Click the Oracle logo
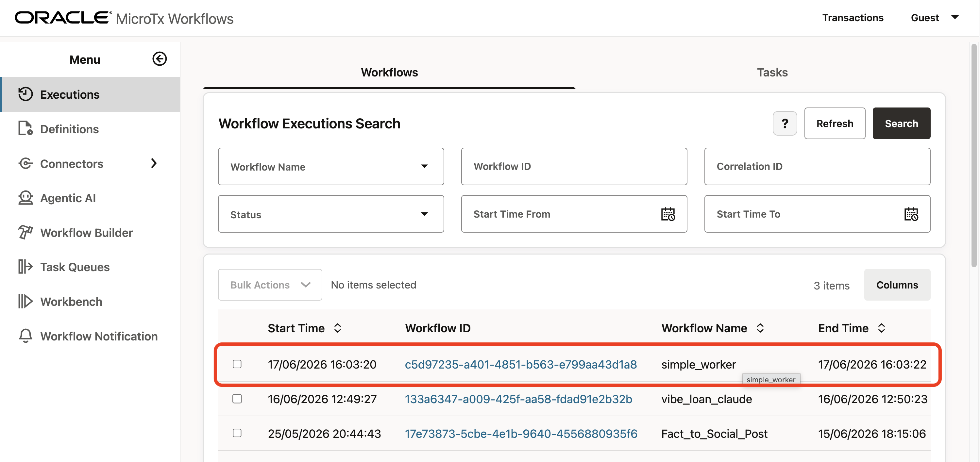Image resolution: width=980 pixels, height=462 pixels. point(63,18)
